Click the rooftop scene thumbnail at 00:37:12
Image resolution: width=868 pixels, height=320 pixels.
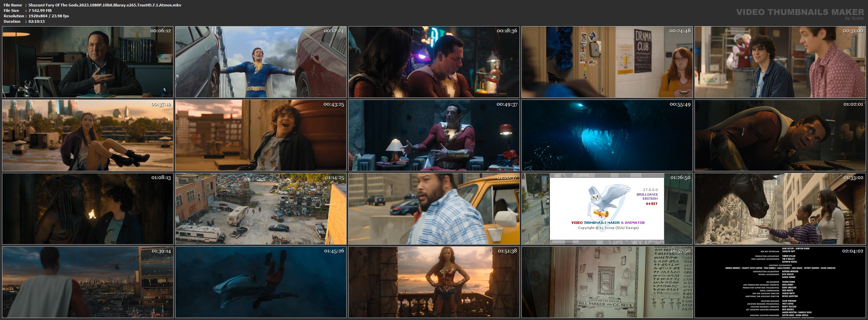point(88,136)
